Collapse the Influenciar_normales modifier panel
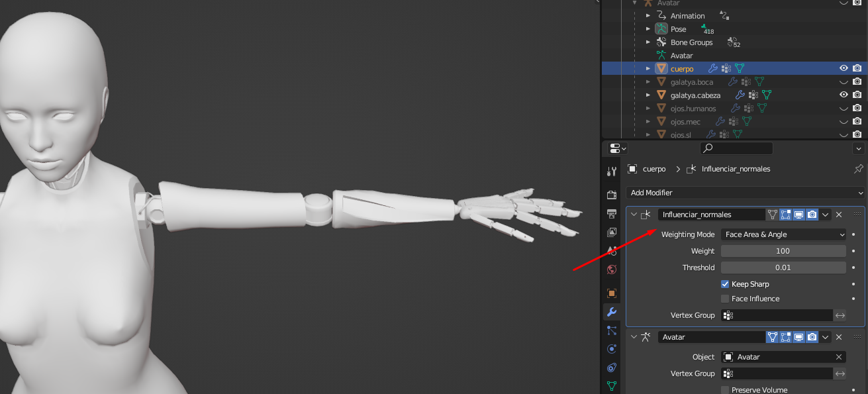Image resolution: width=868 pixels, height=394 pixels. coord(634,215)
